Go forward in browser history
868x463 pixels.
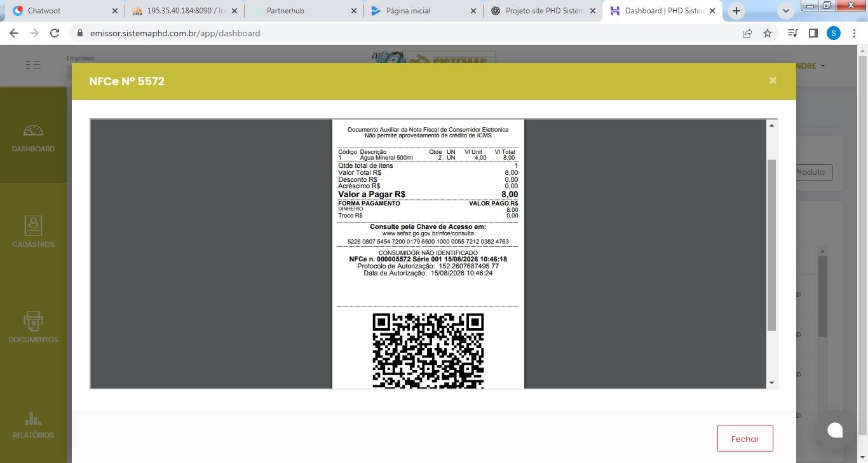34,33
